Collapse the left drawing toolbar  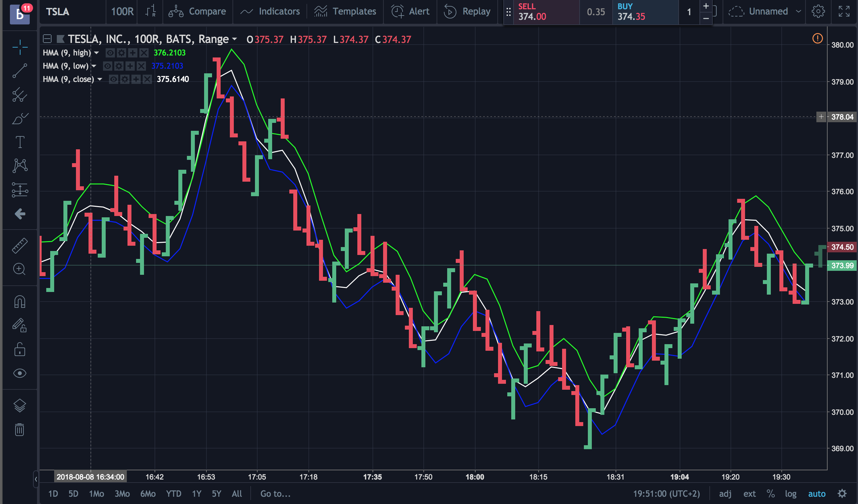pyautogui.click(x=36, y=479)
